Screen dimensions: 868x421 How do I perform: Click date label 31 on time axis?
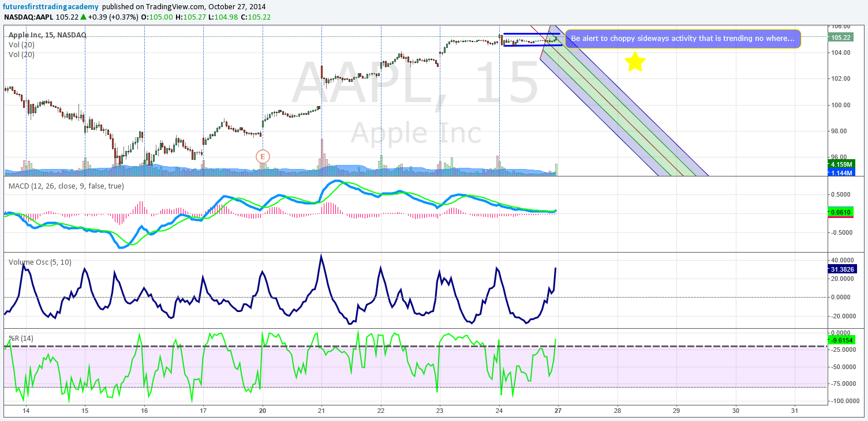click(795, 411)
